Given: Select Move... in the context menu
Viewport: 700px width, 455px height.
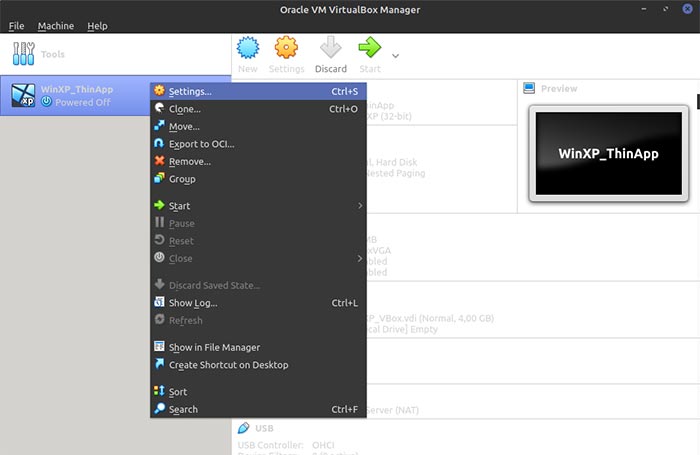Looking at the screenshot, I should (x=258, y=126).
